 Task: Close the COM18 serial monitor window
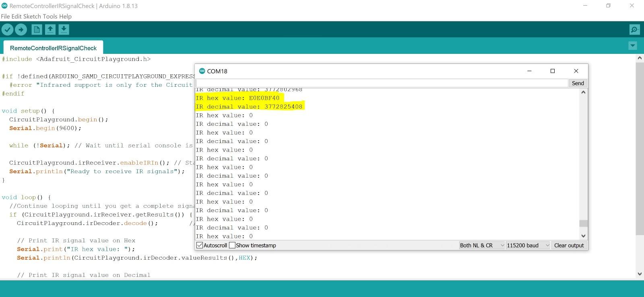pyautogui.click(x=576, y=71)
